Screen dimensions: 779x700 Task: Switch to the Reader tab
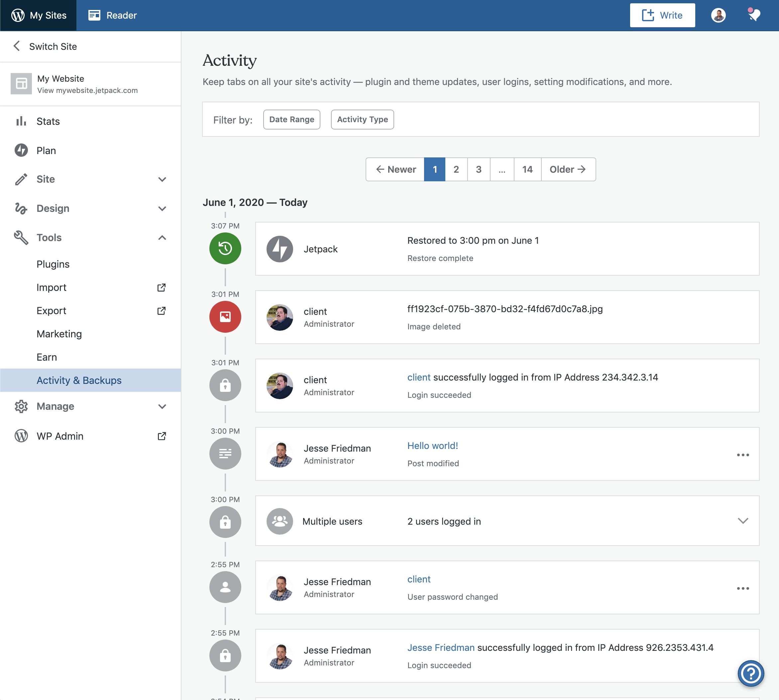tap(112, 15)
